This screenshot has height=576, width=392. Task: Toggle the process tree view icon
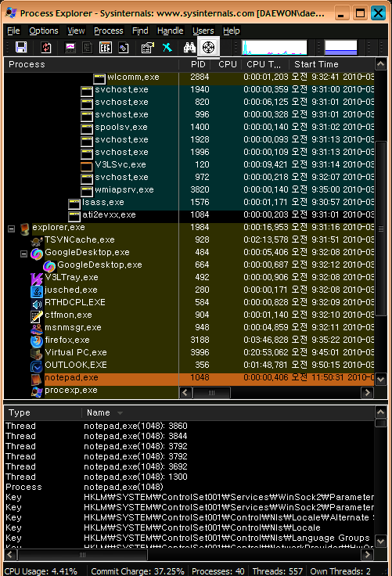(88, 48)
